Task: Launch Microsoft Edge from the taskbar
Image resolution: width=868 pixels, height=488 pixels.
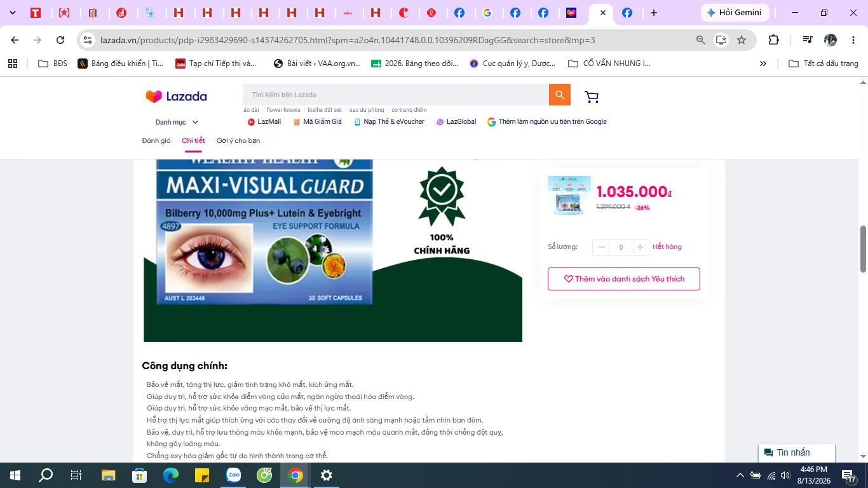Action: tap(171, 475)
